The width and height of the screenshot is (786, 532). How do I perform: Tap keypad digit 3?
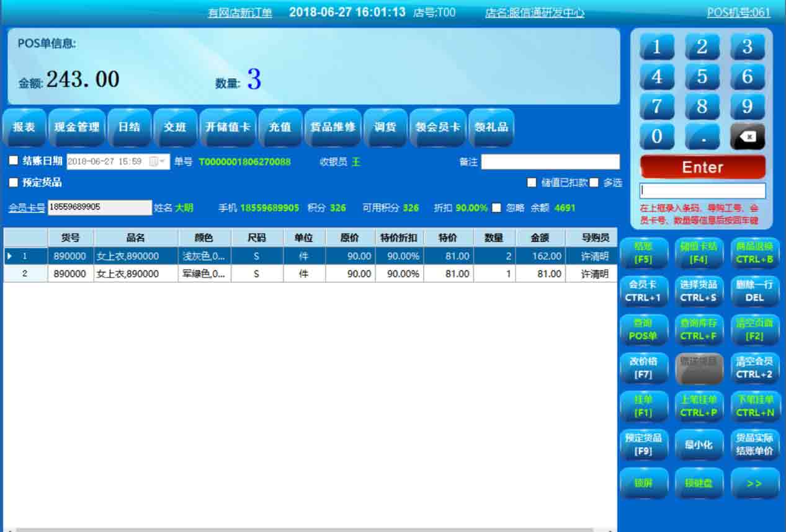pyautogui.click(x=748, y=47)
